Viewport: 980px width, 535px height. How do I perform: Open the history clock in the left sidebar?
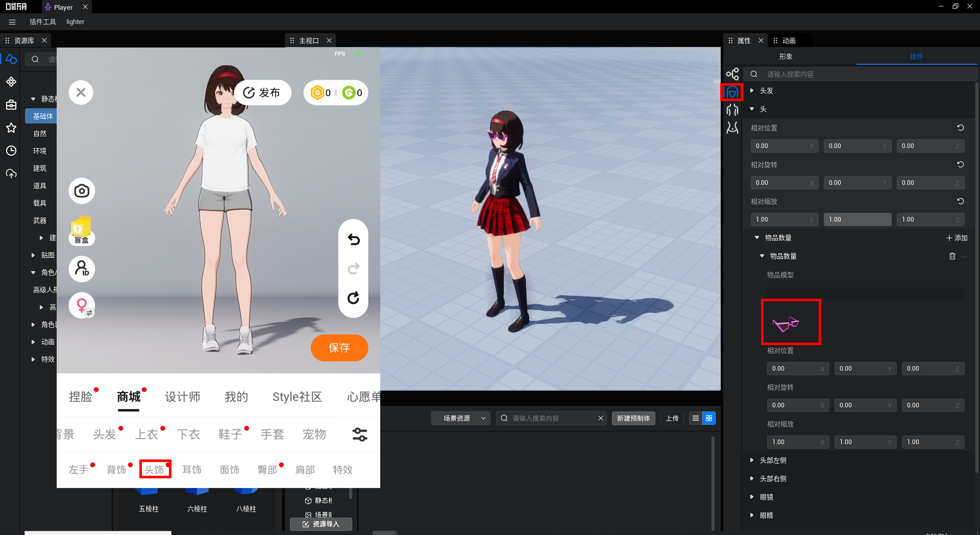(x=11, y=151)
